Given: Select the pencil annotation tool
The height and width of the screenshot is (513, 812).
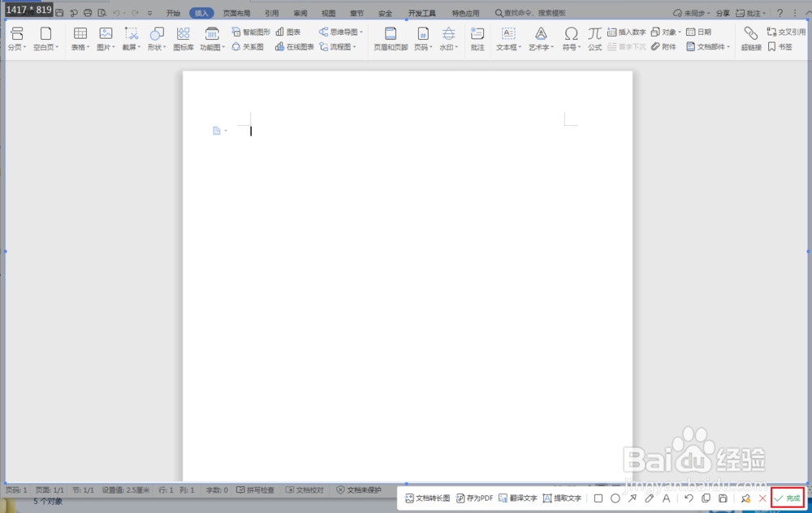Looking at the screenshot, I should click(650, 498).
